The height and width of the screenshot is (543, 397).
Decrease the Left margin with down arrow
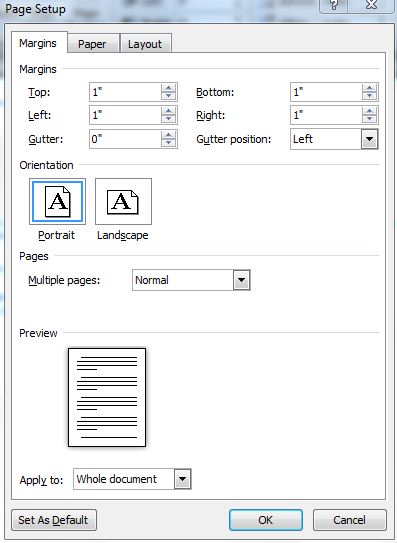pyautogui.click(x=168, y=119)
